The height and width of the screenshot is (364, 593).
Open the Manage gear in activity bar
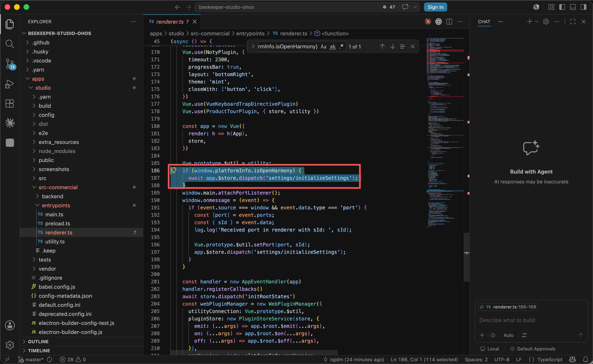pos(10,345)
